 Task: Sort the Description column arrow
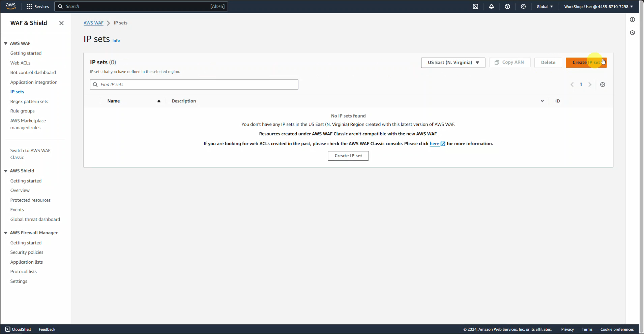[x=542, y=101]
